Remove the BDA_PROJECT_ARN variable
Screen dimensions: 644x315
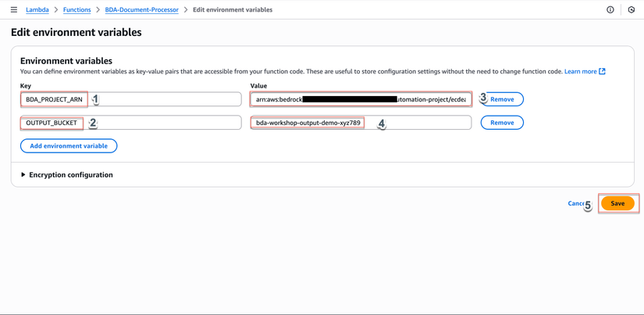[x=503, y=99]
